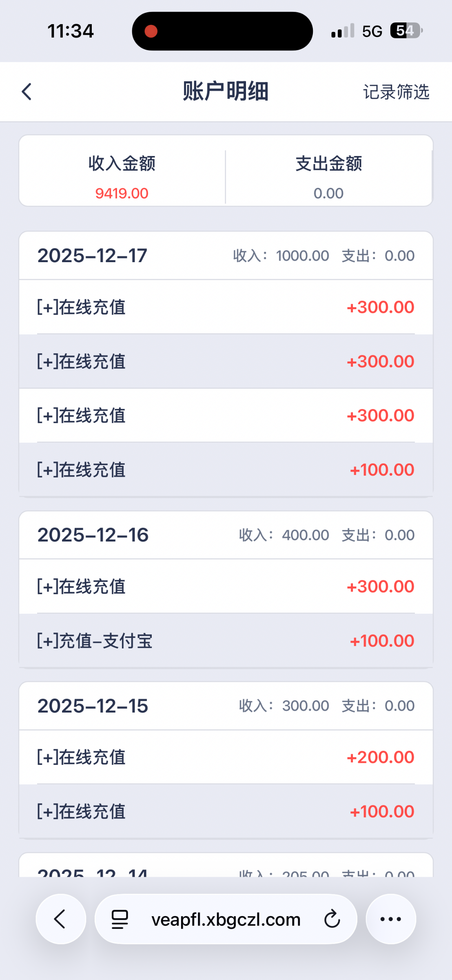Tap the browser back button at bottom
This screenshot has width=452, height=980.
pyautogui.click(x=61, y=919)
